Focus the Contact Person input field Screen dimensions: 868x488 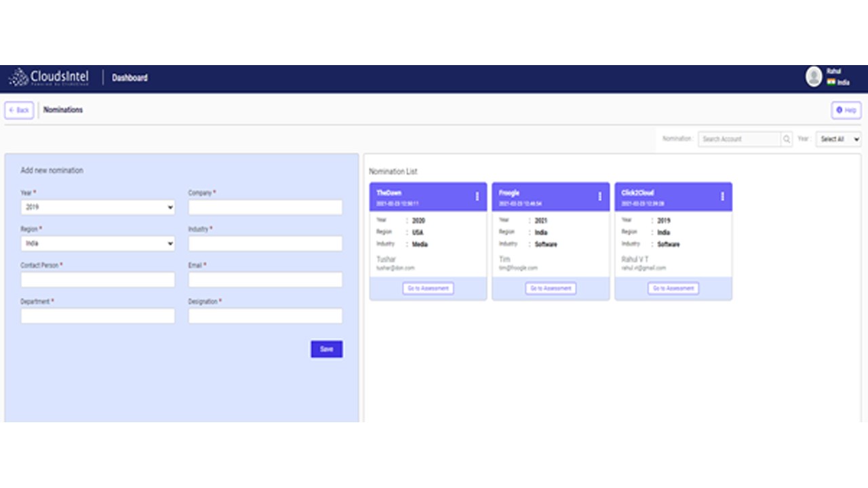coord(98,280)
